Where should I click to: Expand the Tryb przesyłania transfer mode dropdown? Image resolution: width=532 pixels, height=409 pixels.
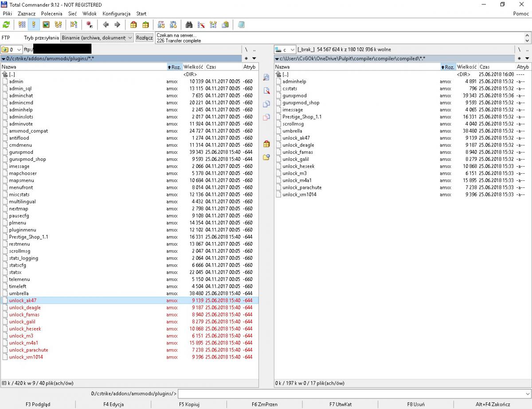coord(97,38)
